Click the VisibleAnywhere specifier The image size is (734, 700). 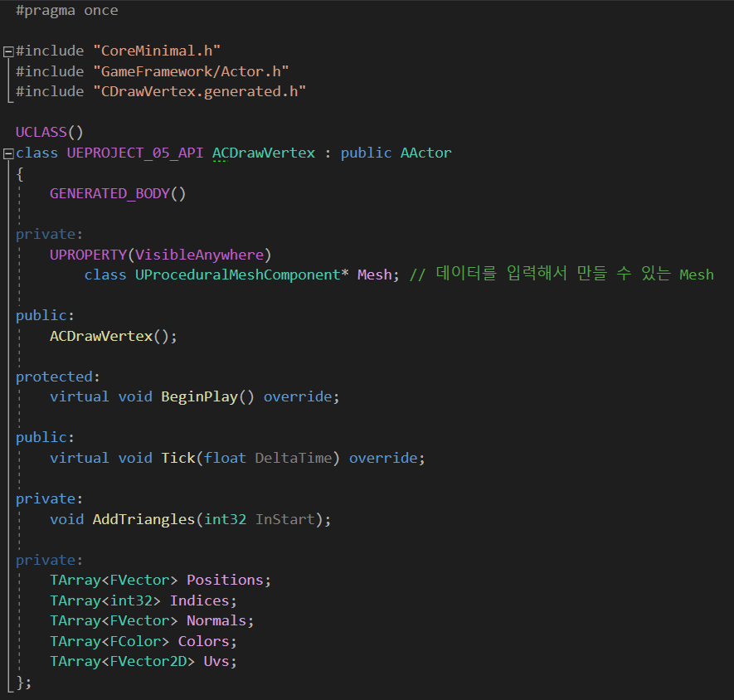(x=200, y=255)
